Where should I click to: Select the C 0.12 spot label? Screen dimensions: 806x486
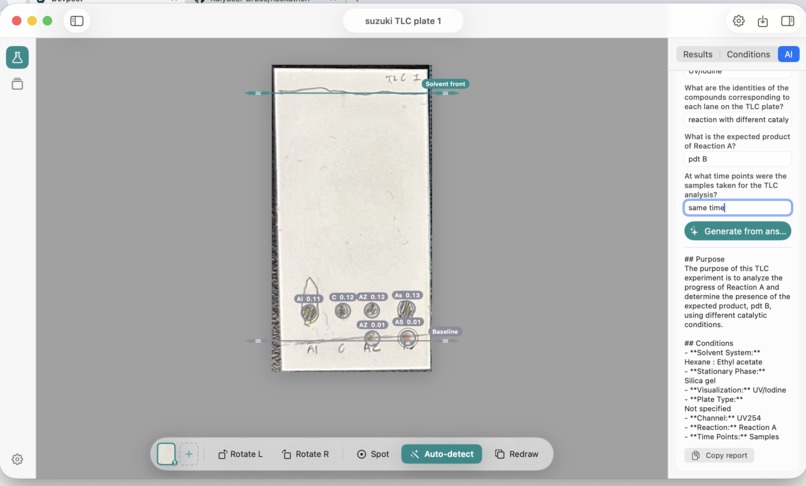342,297
